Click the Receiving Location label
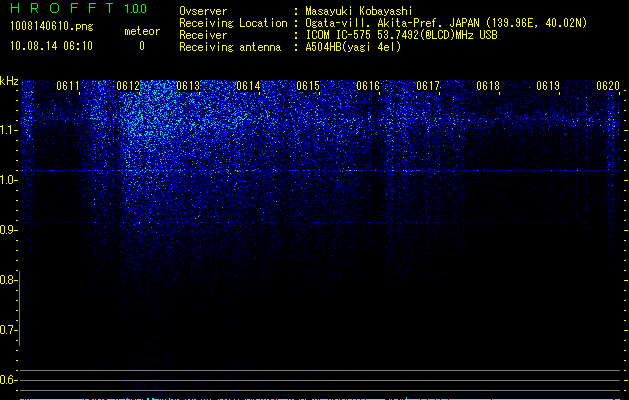 tap(233, 23)
